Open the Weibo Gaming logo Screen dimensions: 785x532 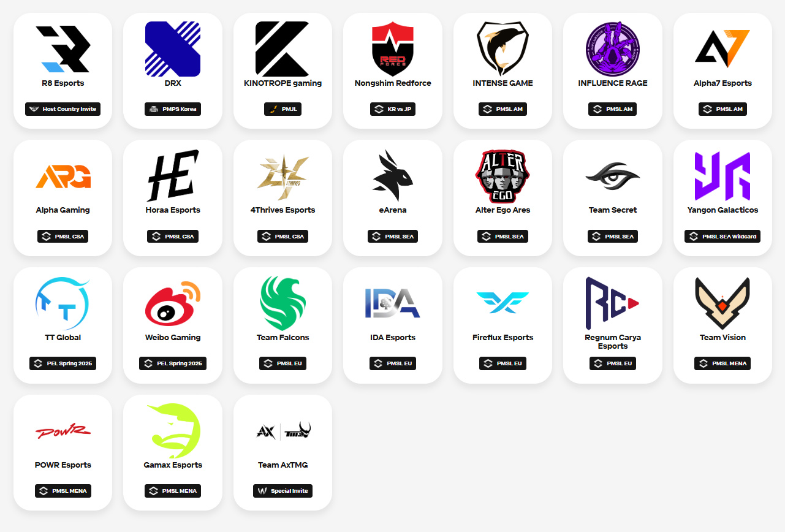point(173,303)
